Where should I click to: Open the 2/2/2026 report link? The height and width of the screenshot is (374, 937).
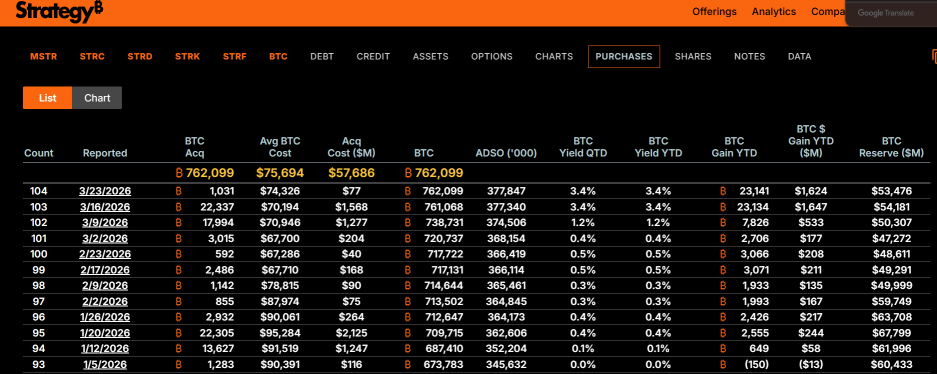[x=105, y=301]
